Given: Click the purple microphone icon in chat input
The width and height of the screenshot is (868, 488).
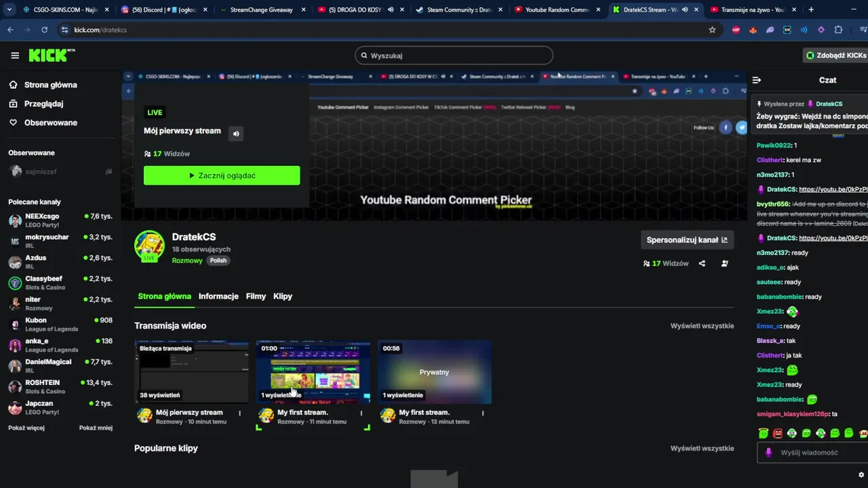Looking at the screenshot, I should coord(768,452).
